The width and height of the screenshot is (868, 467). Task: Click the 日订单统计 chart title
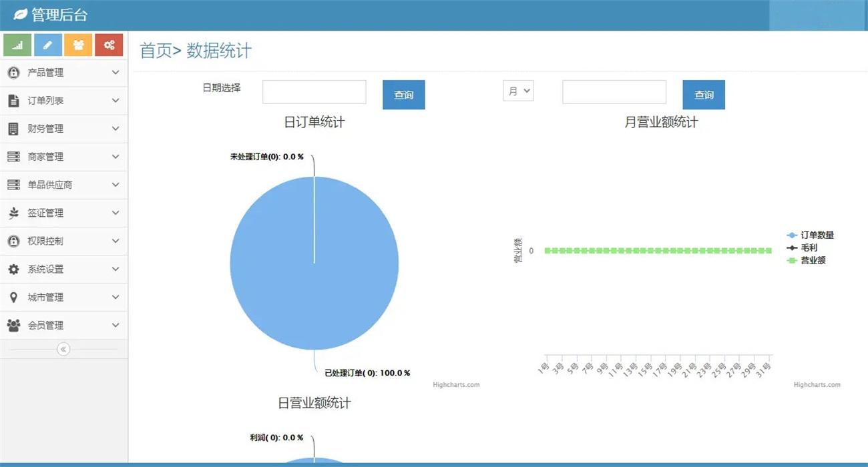point(314,122)
